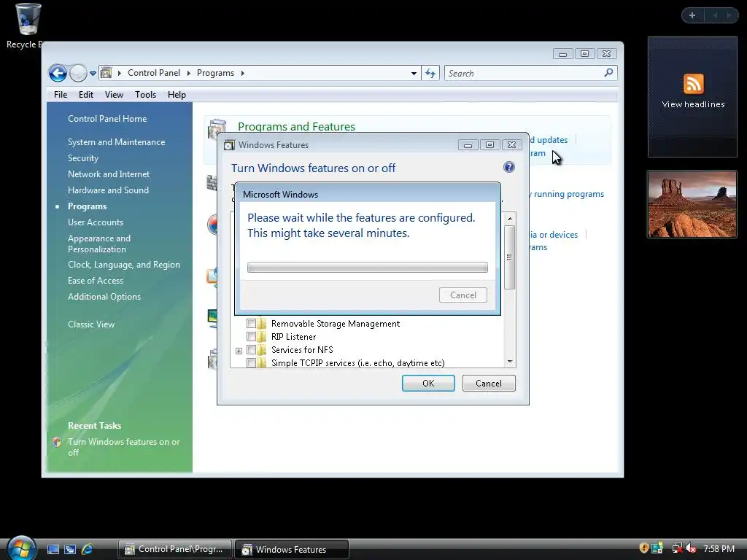Open Additional Options in sidebar
Screen dimensions: 747x560
pos(104,297)
